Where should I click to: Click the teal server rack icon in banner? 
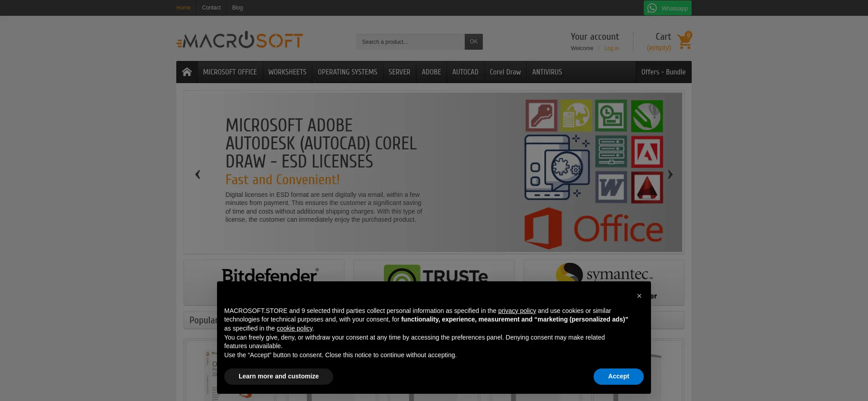[611, 151]
